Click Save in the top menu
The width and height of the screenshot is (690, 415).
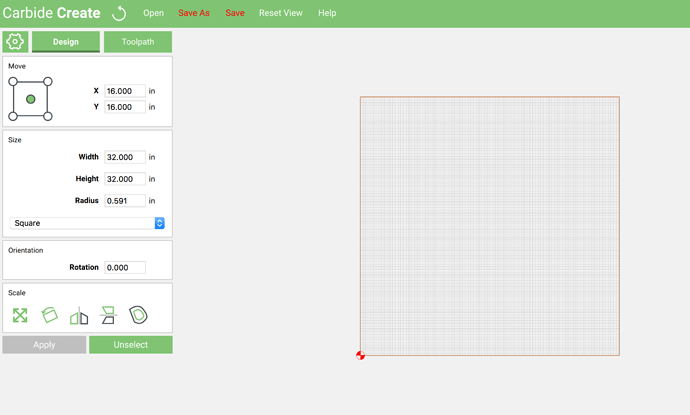click(235, 13)
